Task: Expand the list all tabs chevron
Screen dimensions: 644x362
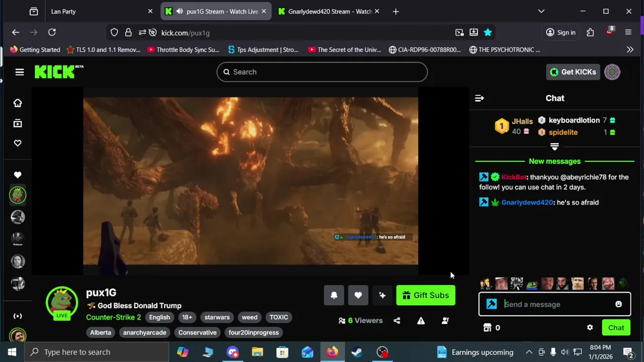Action: click(541, 11)
